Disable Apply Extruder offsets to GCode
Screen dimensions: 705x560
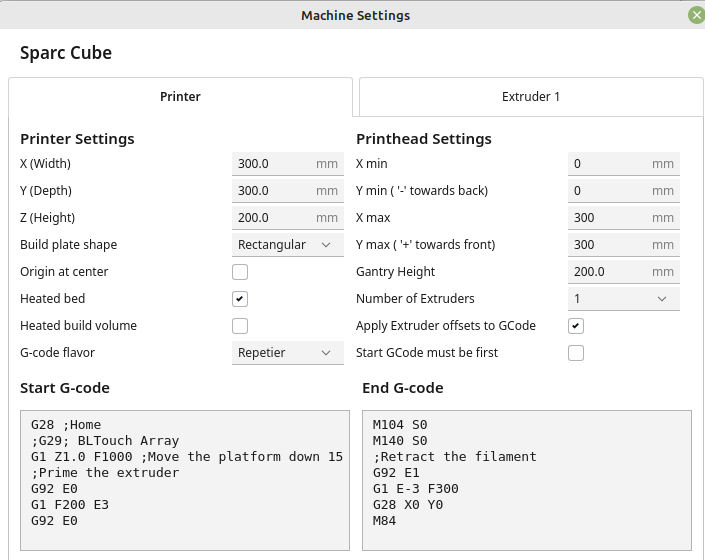[576, 326]
